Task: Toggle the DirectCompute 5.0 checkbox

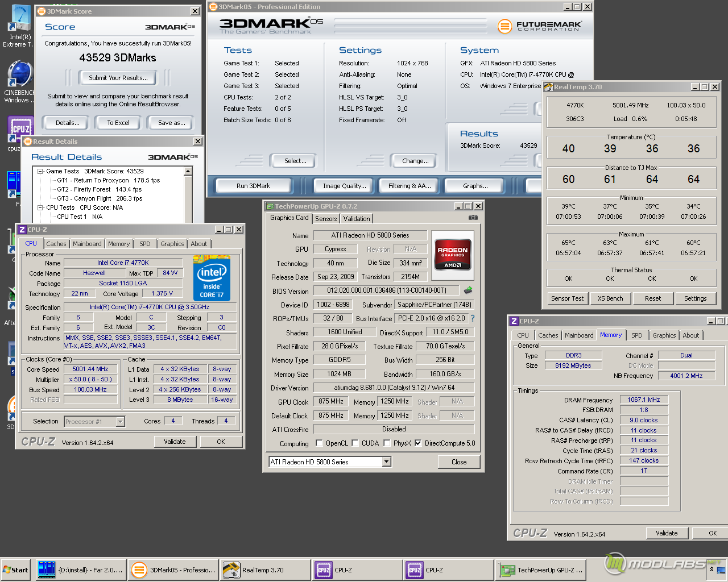Action: [x=418, y=443]
